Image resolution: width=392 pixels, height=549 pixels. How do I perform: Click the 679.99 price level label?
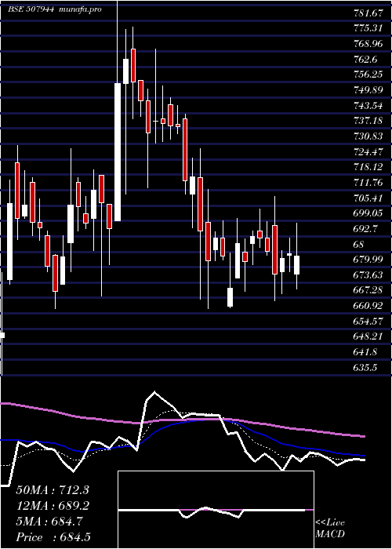(x=368, y=259)
